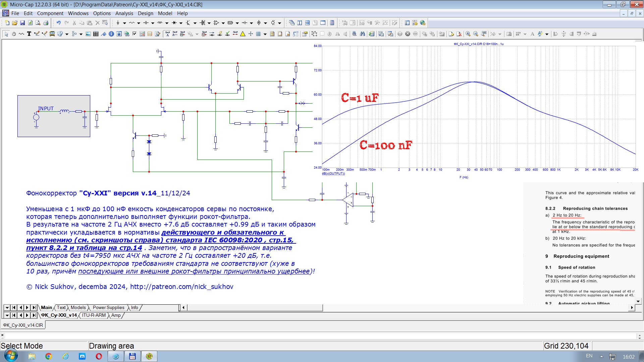Click the Info mode icon
Viewport: 644px width, 362px height.
[111, 34]
